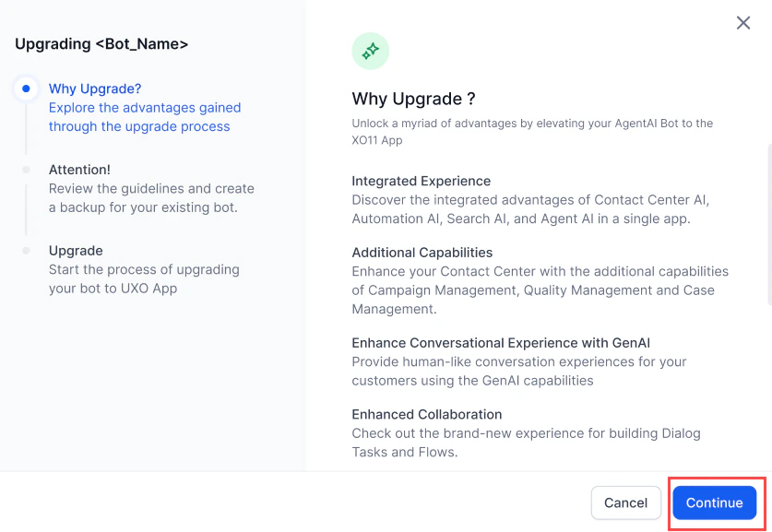Open the Why Upgrade? step in sidebar
Viewport: 772px width, 532px height.
coord(94,89)
